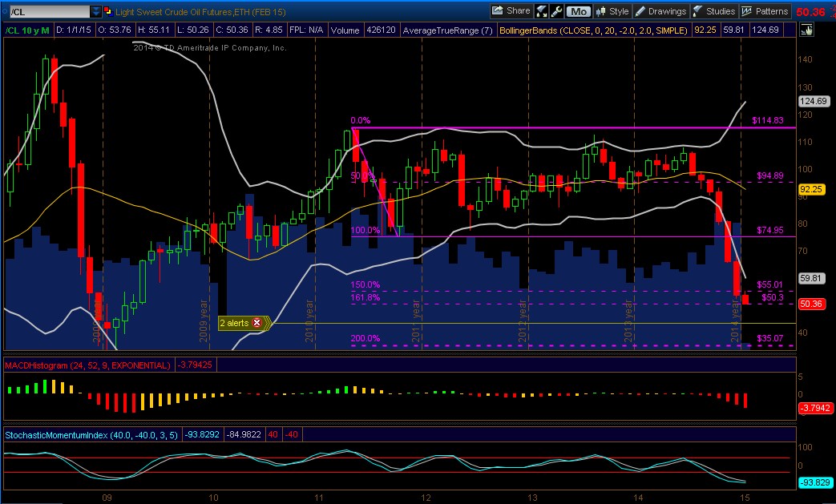
Task: Open chart settings wrench icon
Action: pyautogui.click(x=556, y=11)
